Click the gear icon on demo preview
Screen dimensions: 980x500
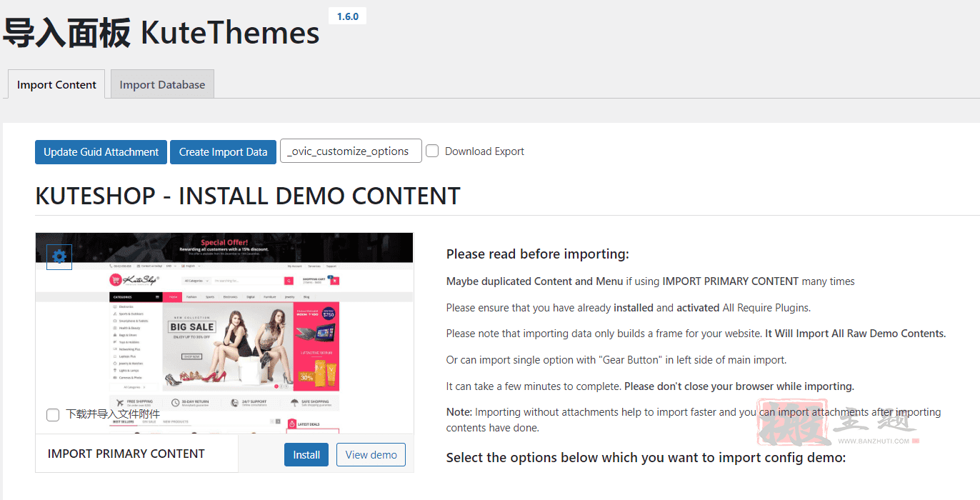[59, 256]
